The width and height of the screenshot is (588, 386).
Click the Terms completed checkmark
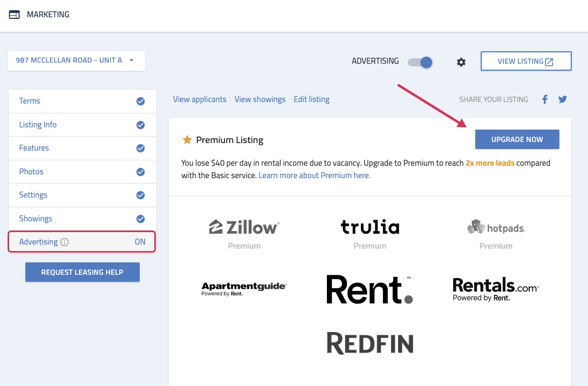coord(141,101)
